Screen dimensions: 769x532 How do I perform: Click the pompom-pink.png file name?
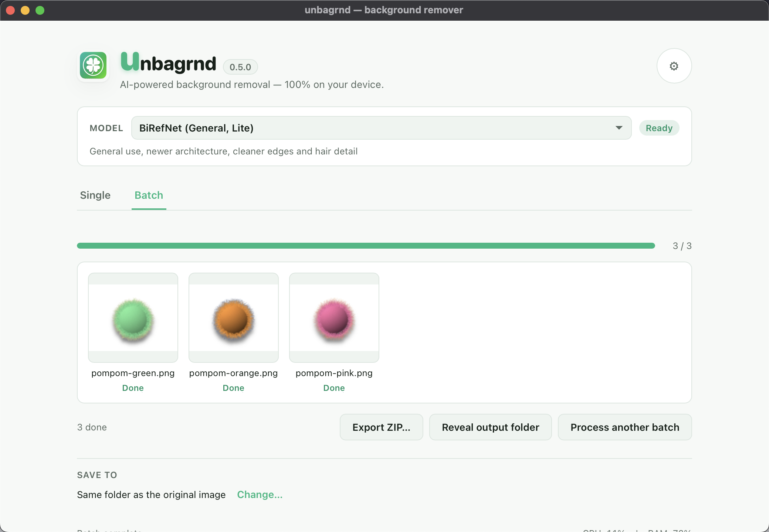(334, 373)
